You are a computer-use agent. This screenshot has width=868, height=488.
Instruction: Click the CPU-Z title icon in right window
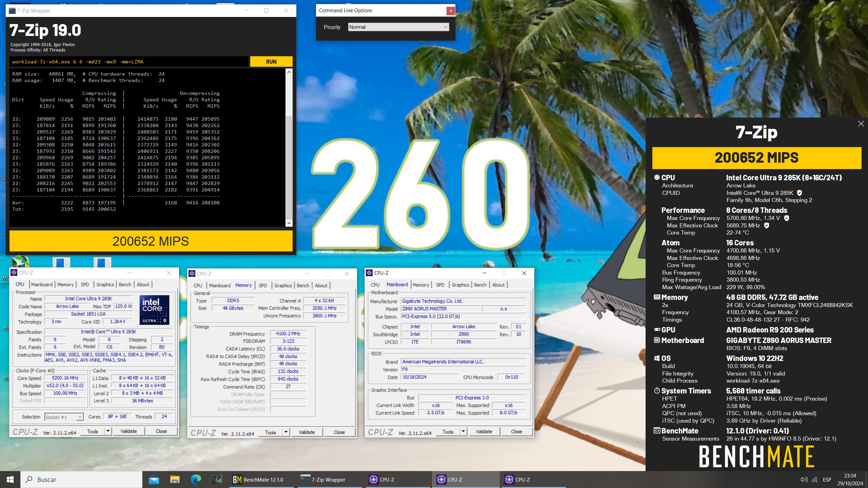pos(369,273)
